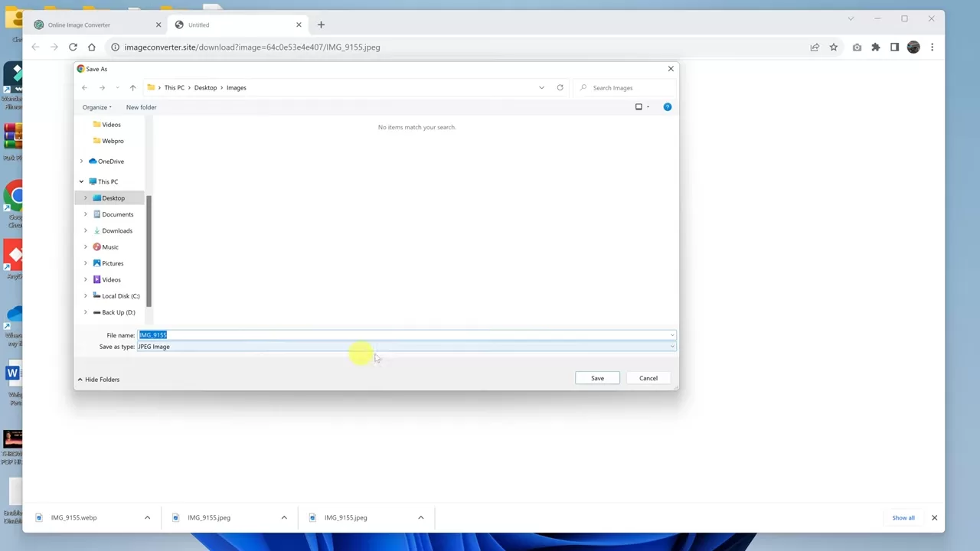Click the Search Images field
Screen dimensions: 980x551
[624, 88]
